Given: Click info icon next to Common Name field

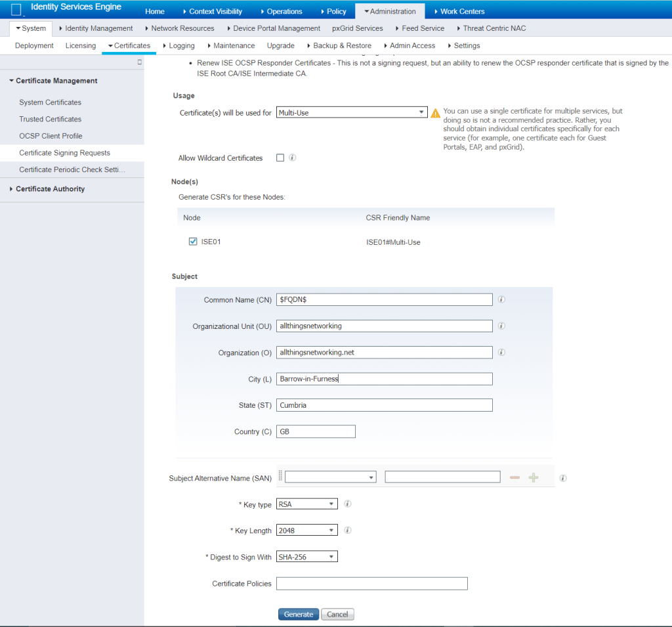Looking at the screenshot, I should (x=501, y=299).
